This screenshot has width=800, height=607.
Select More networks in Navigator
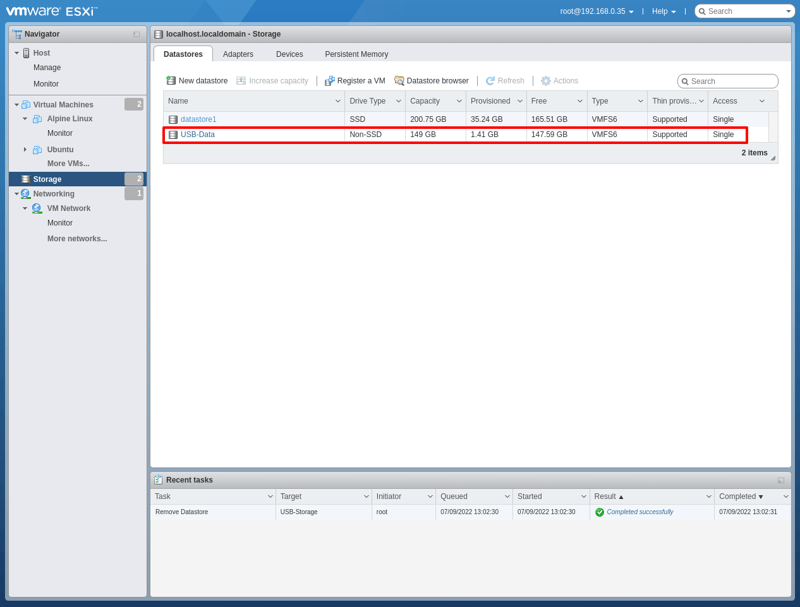point(77,239)
